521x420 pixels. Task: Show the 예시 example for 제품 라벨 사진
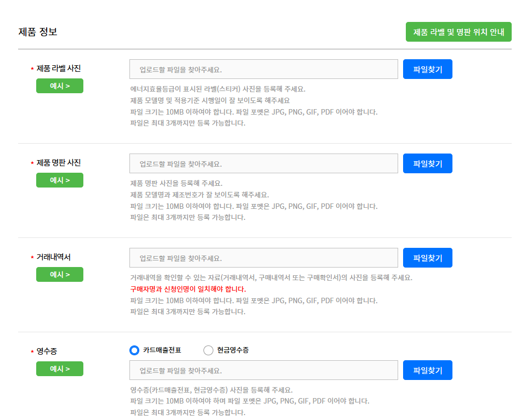coord(60,86)
